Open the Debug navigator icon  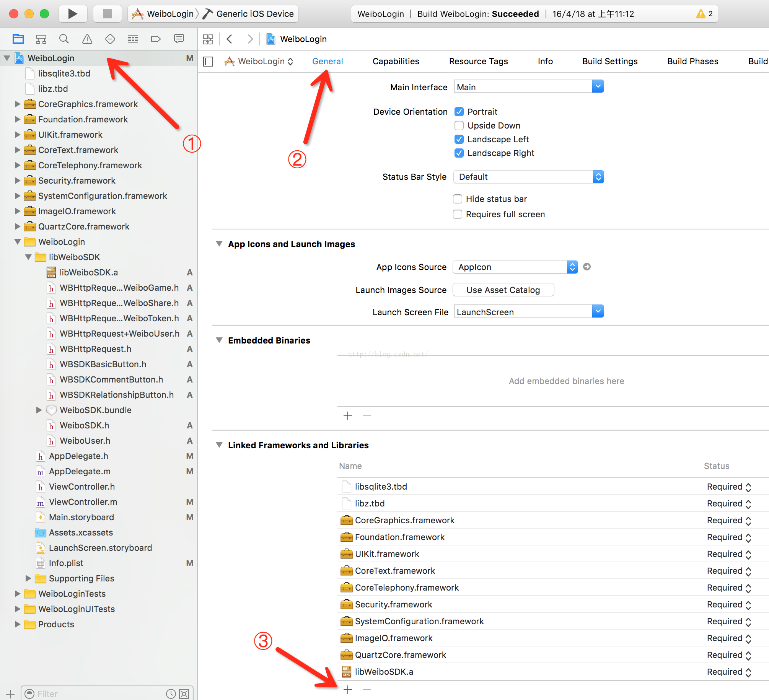[x=133, y=39]
